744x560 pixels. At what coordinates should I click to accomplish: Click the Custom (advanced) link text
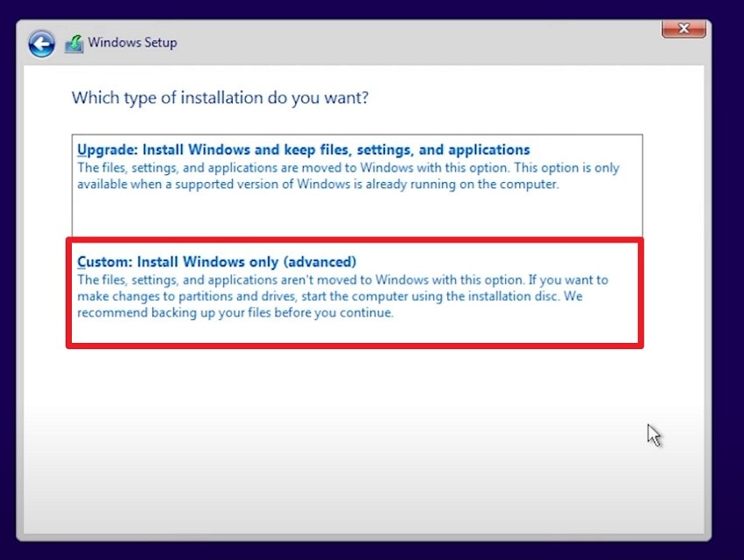tap(218, 261)
